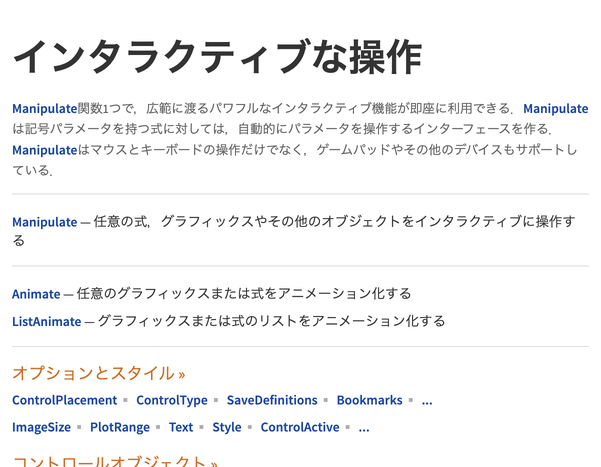
Task: Select the SaveDefinitions option link
Action: 272,400
